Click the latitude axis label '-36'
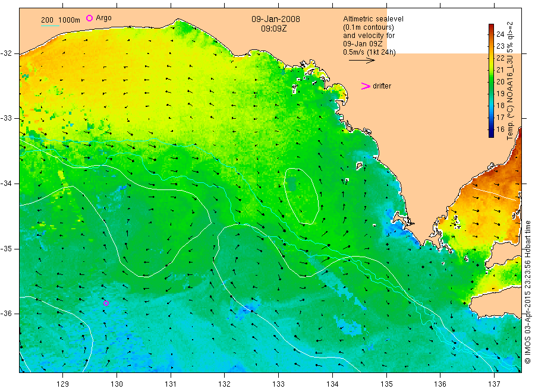Screen dimensions: 535x392 tap(7, 314)
